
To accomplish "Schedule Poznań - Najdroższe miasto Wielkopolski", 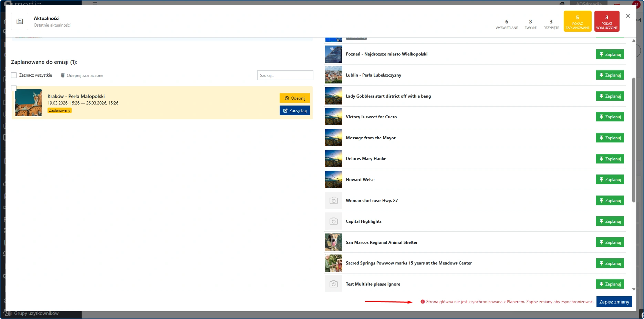I will click(610, 54).
